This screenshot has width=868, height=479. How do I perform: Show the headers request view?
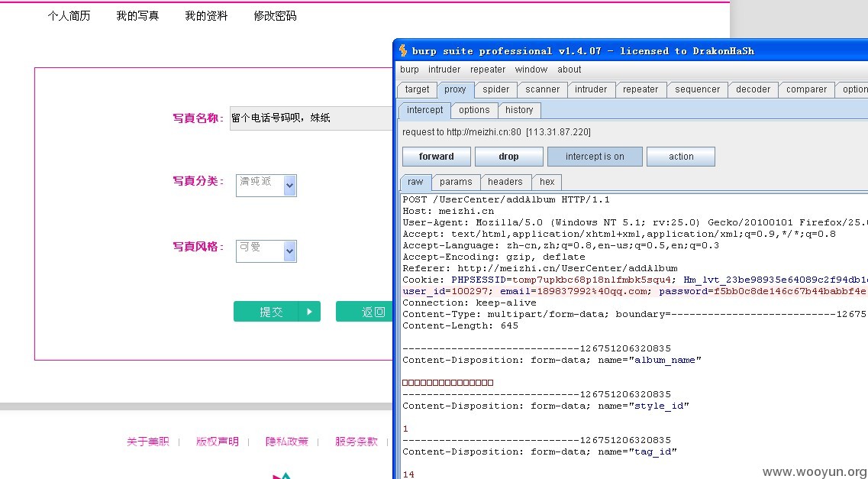(505, 182)
